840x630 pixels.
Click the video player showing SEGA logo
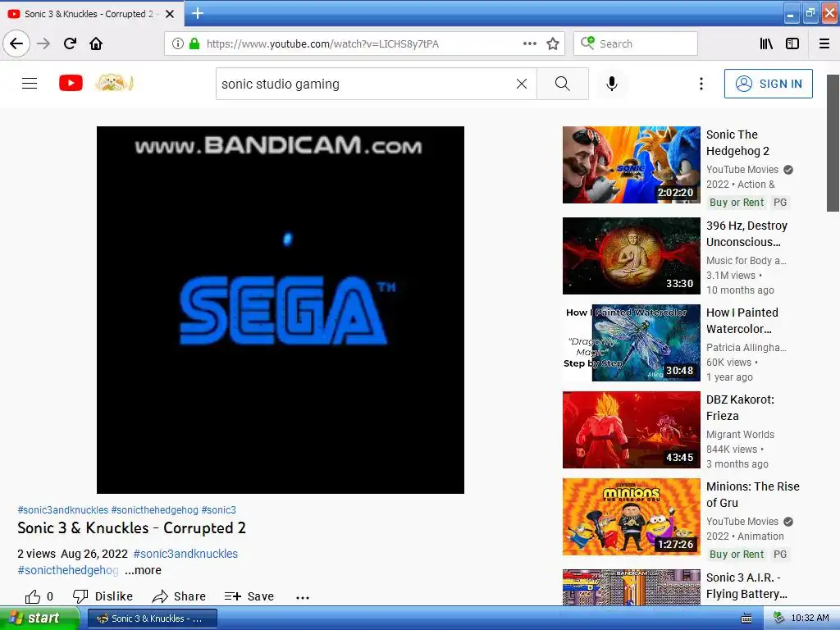pos(281,309)
